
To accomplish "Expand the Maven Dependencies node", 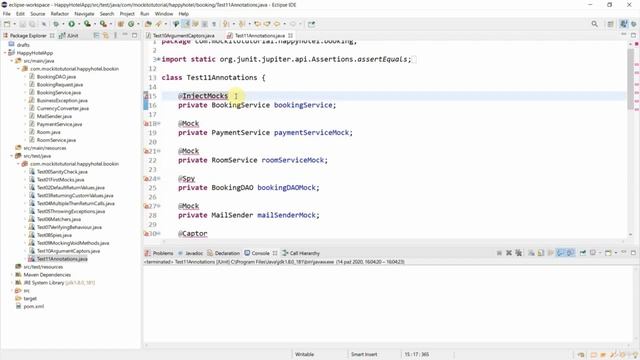I will point(12,275).
